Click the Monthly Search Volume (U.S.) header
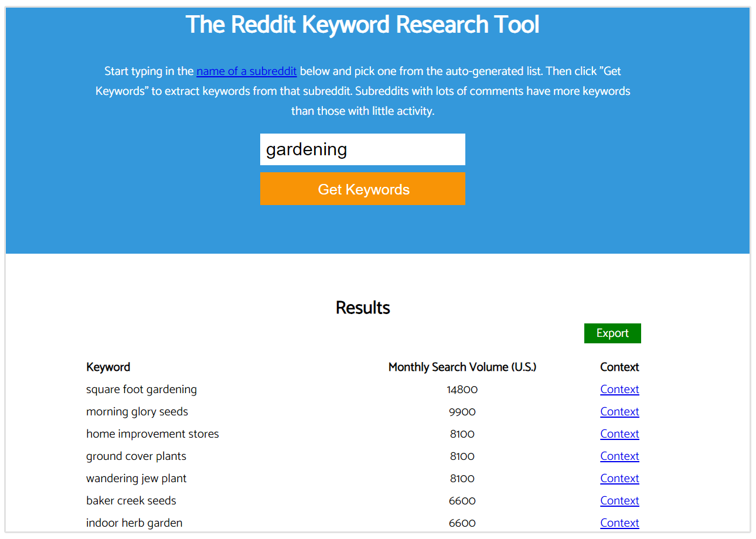The width and height of the screenshot is (756, 539). pos(462,367)
